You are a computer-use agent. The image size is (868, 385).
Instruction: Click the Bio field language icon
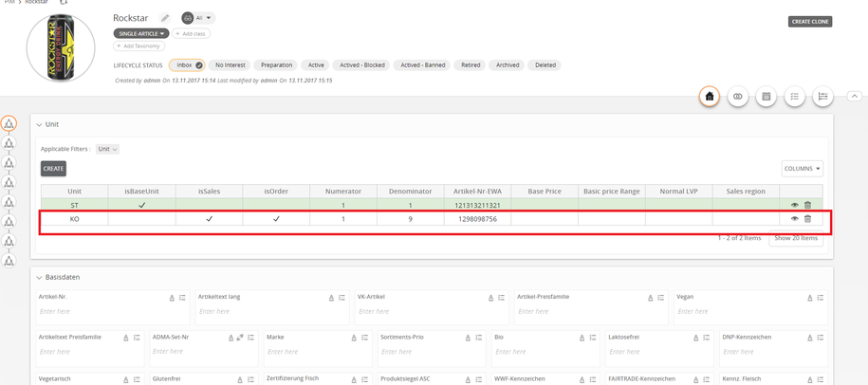click(x=582, y=338)
